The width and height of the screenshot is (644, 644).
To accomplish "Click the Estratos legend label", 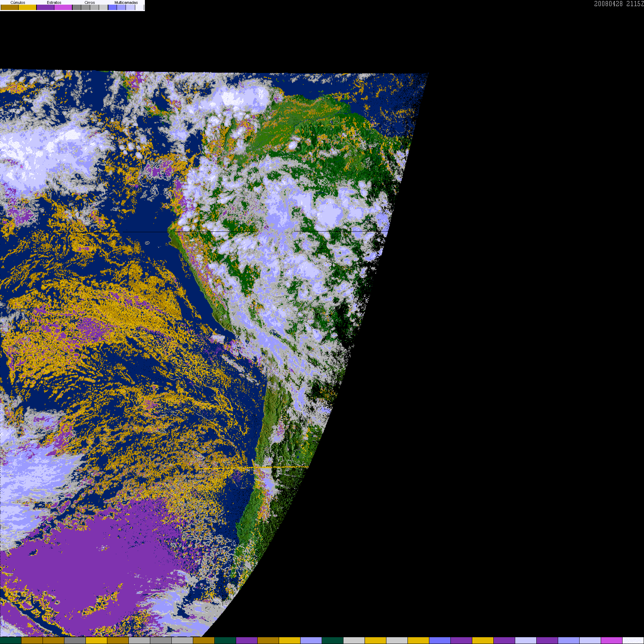I will pyautogui.click(x=54, y=3).
